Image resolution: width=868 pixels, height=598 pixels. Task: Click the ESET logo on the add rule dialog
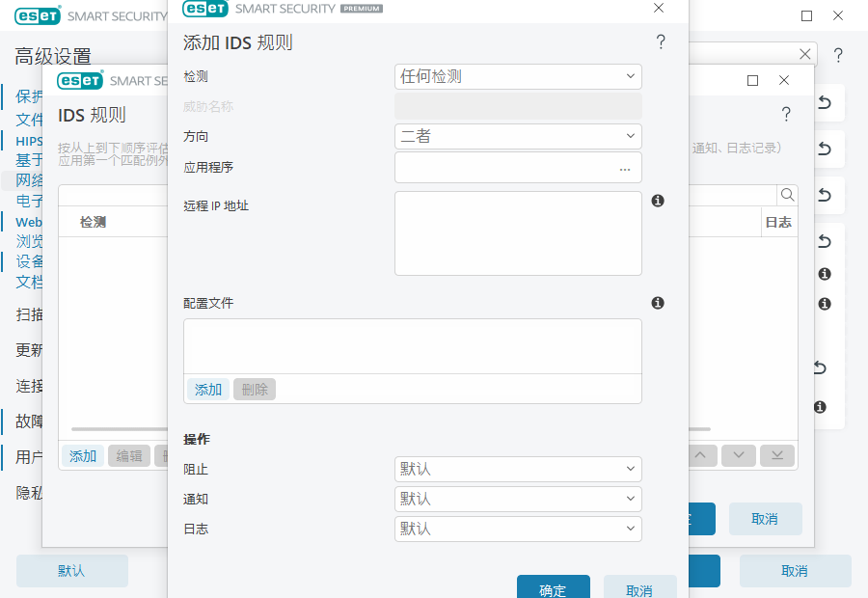coord(204,8)
